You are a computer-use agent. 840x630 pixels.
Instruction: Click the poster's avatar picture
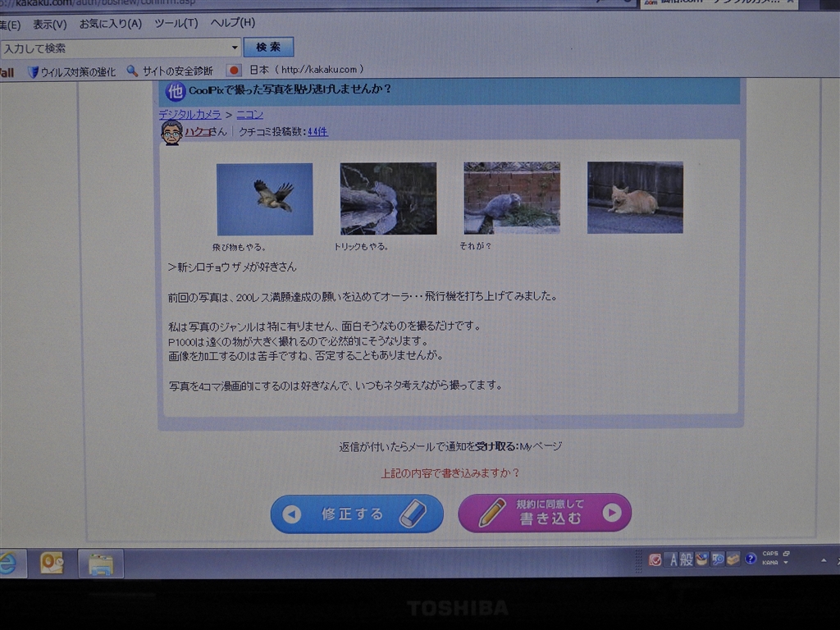click(x=172, y=132)
